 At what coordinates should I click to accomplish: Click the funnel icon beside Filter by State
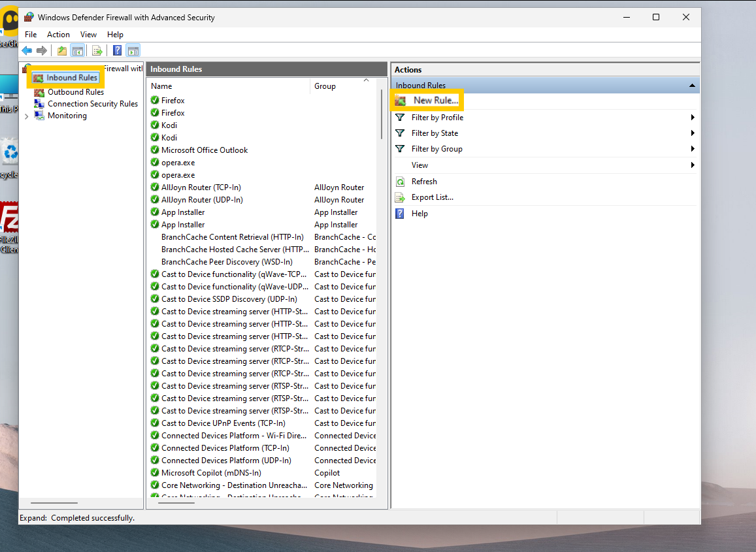[x=400, y=133]
